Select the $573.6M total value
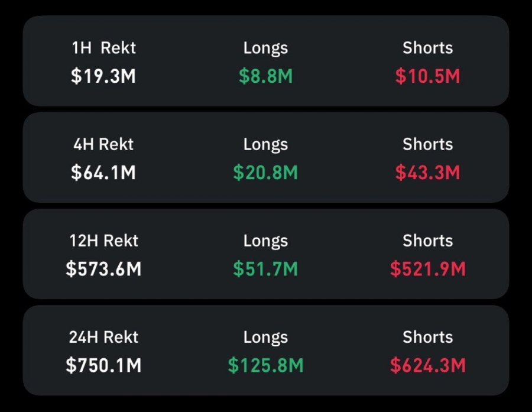This screenshot has width=532, height=412. coord(103,269)
